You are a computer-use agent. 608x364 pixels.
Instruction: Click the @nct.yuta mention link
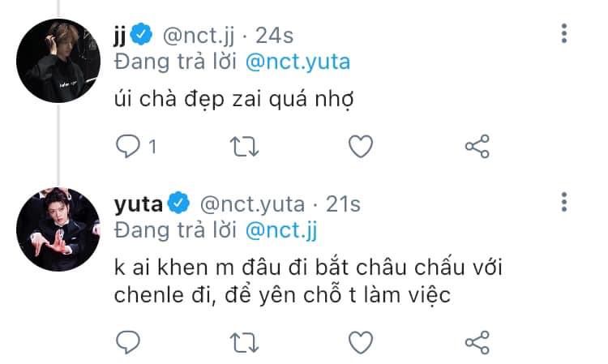[298, 62]
